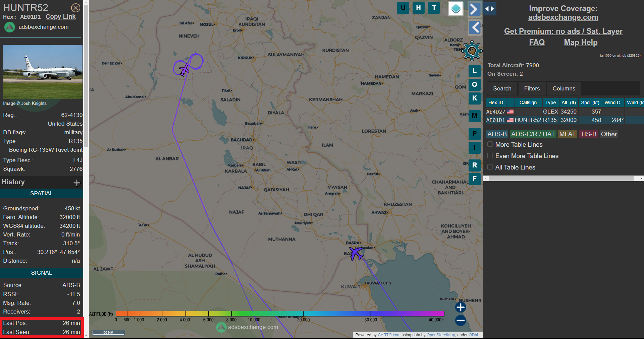Click aircraft table horizontal scrollbar
This screenshot has width=644, height=339.
[561, 179]
